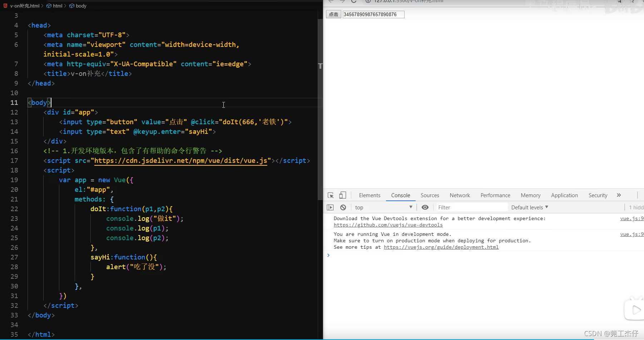
Task: Open the vue-devtools GitHub link in console
Action: click(x=388, y=225)
